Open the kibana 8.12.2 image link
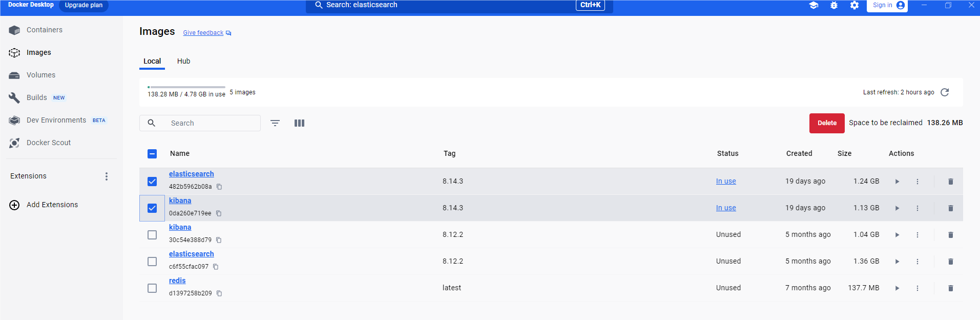This screenshot has width=980, height=320. pos(180,227)
